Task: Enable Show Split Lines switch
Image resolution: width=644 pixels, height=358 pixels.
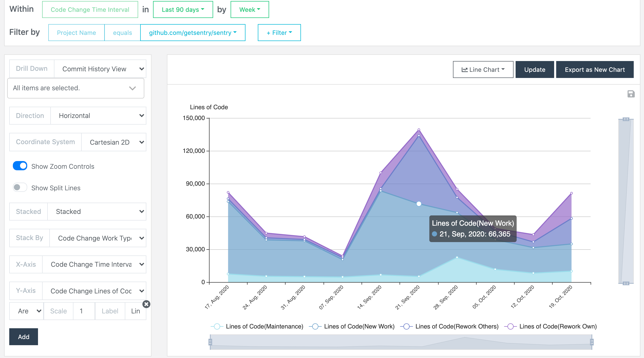Action: (x=20, y=187)
